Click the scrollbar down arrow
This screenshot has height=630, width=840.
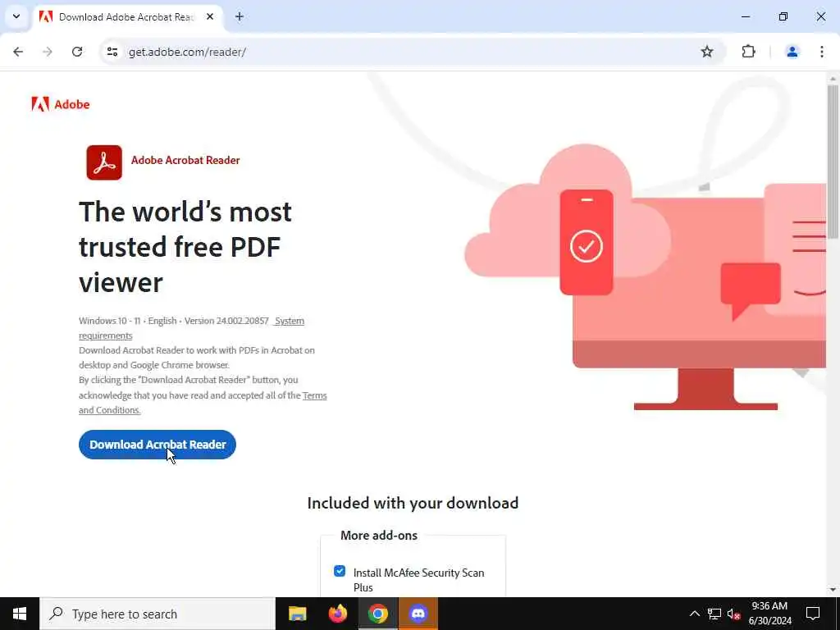tap(833, 590)
